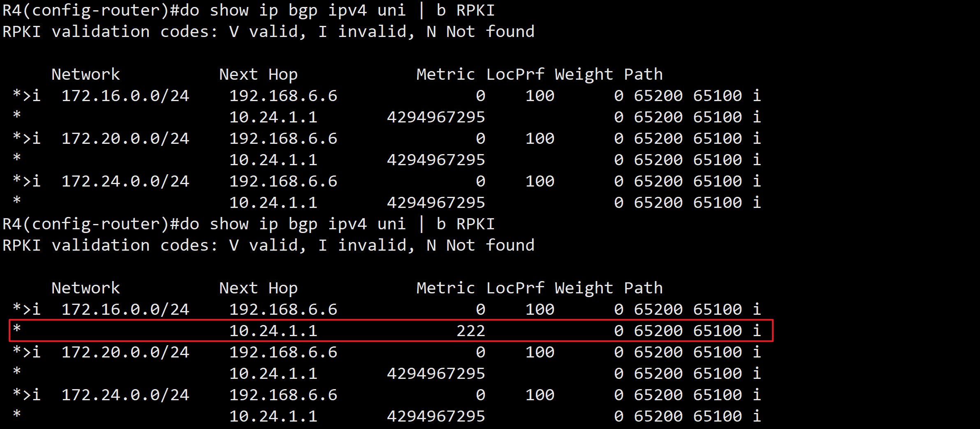Viewport: 980px width, 429px height.
Task: Click the 'Next Hop' header in the lower table
Action: pos(258,289)
